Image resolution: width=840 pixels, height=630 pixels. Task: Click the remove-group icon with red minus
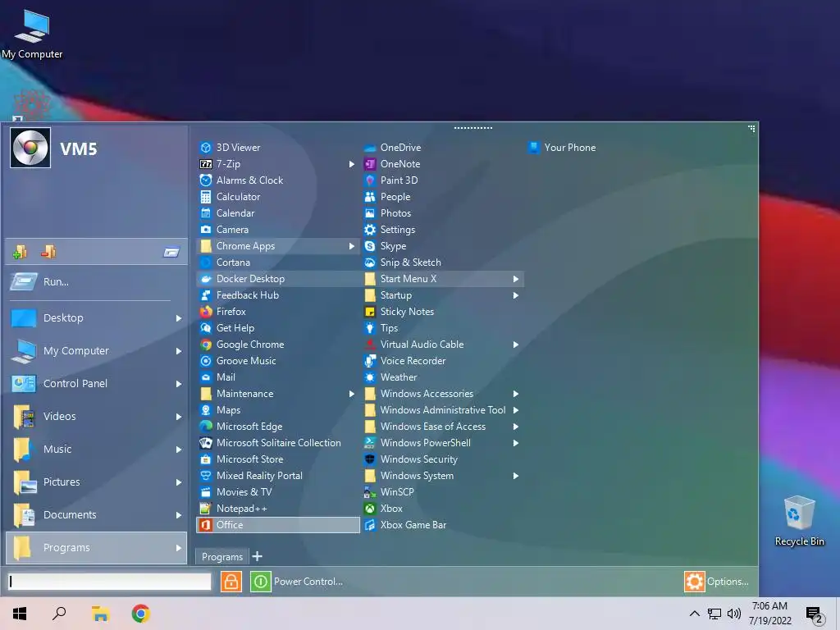coord(48,251)
